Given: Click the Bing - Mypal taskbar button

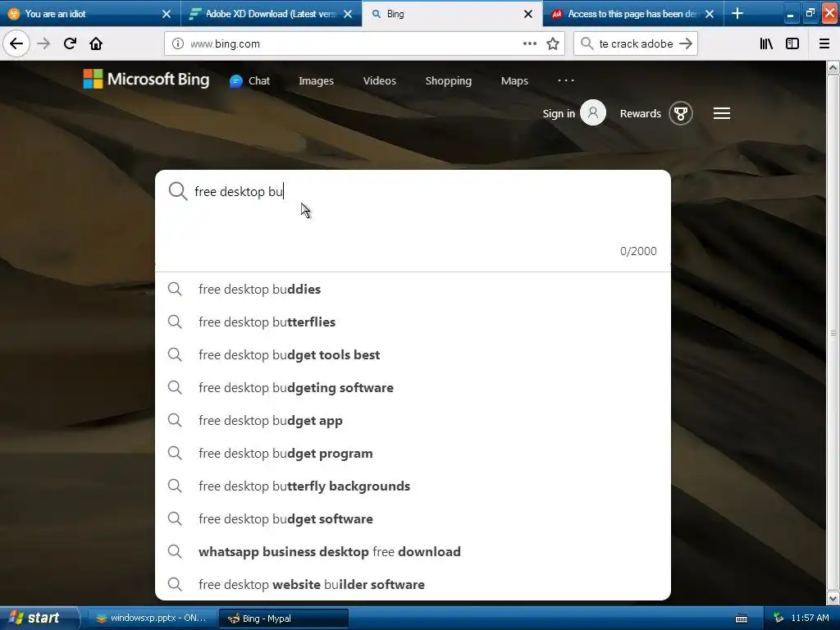Looking at the screenshot, I should pos(284,619).
